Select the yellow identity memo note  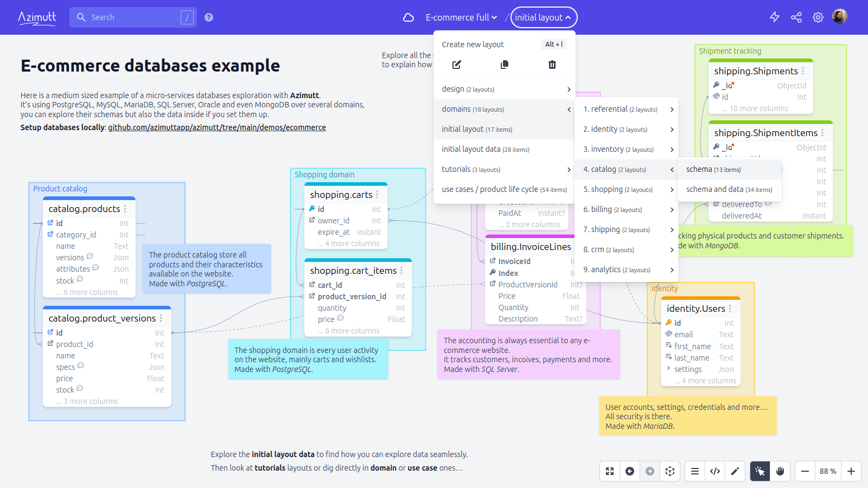tap(687, 416)
